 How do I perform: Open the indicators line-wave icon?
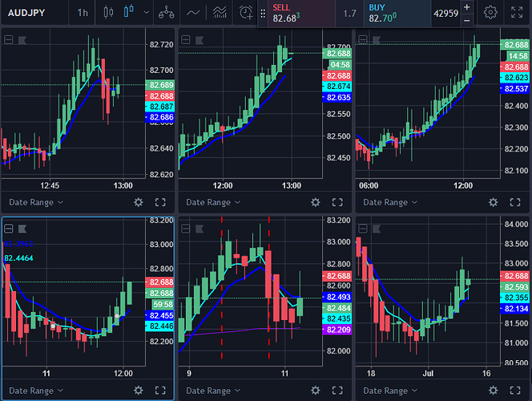(193, 12)
